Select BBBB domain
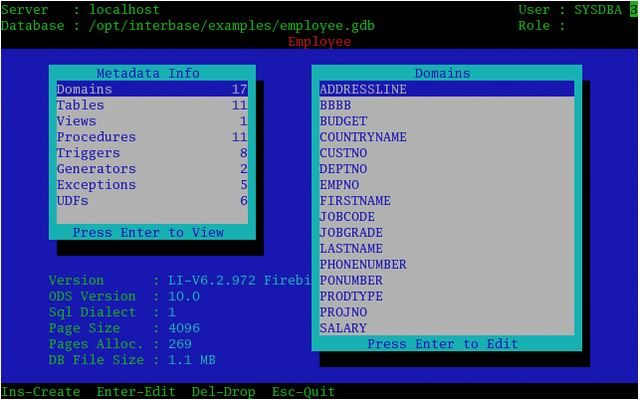This screenshot has width=640, height=400. click(447, 105)
